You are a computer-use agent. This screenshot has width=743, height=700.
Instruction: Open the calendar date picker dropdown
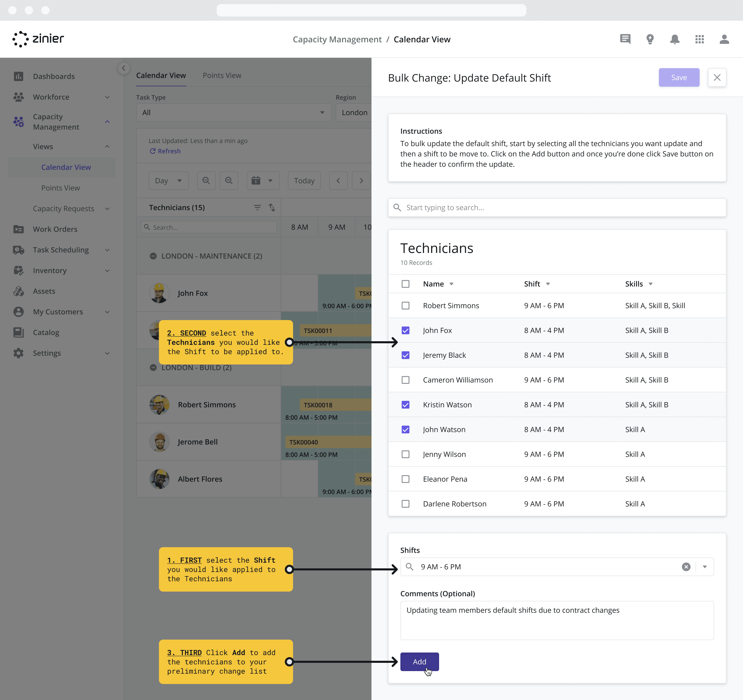[263, 181]
